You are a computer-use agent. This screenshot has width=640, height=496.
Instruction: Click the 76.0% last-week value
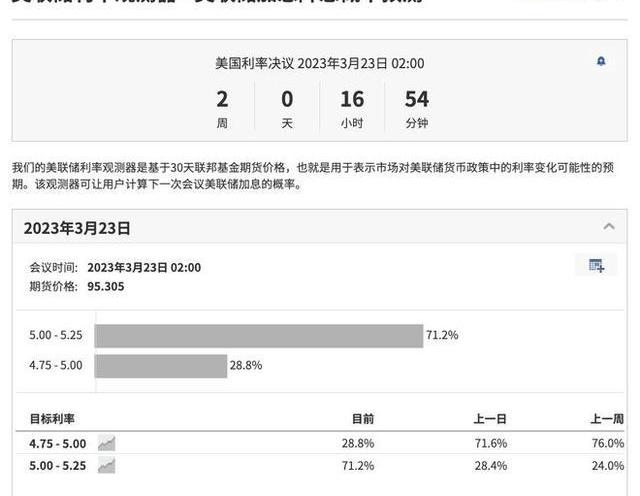pos(608,443)
